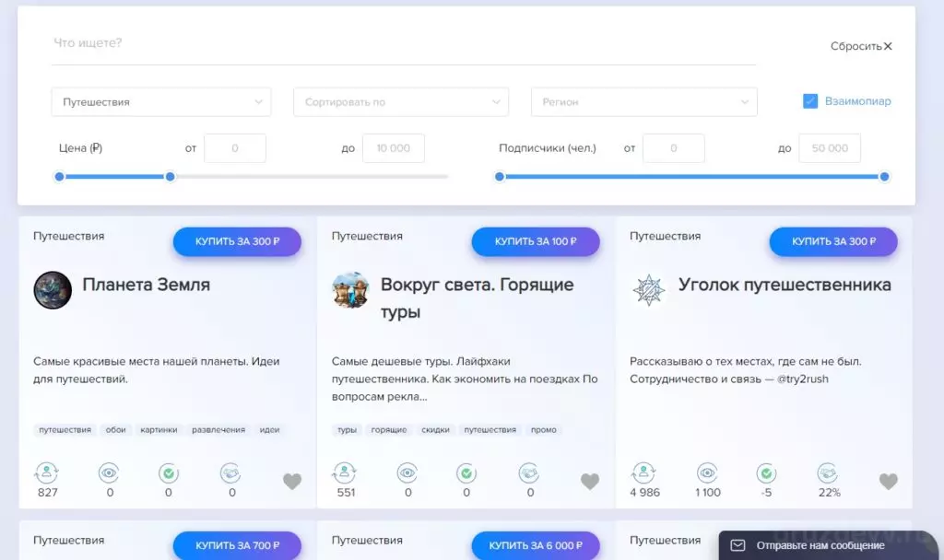Click the 1 100 views value
944x560 pixels.
(707, 493)
